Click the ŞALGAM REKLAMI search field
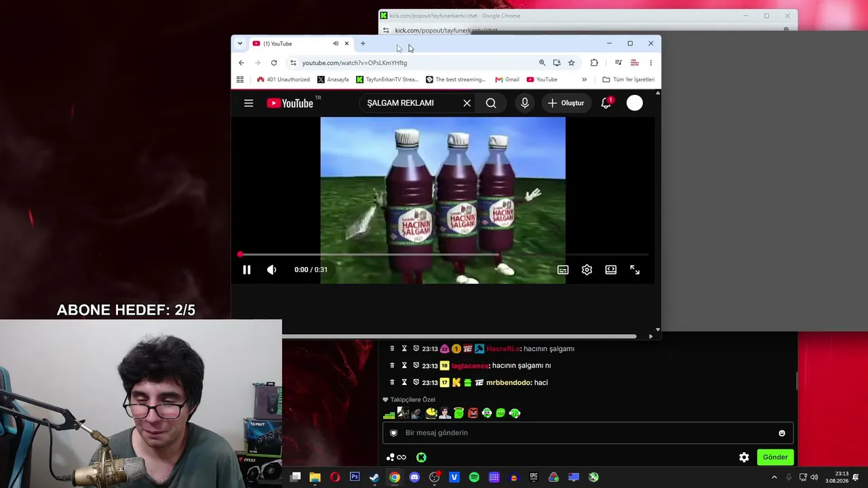This screenshot has width=868, height=488. (411, 103)
